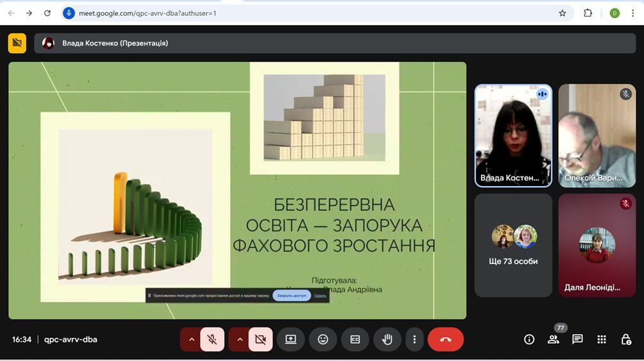Leave the call with red hang-up button
The image size is (644, 361).
point(445,339)
